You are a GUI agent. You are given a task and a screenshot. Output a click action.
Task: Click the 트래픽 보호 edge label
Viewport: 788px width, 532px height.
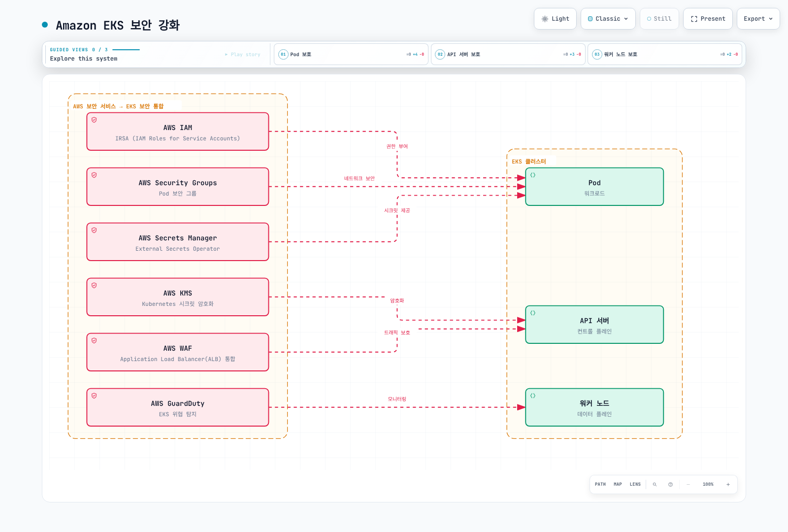(x=397, y=332)
